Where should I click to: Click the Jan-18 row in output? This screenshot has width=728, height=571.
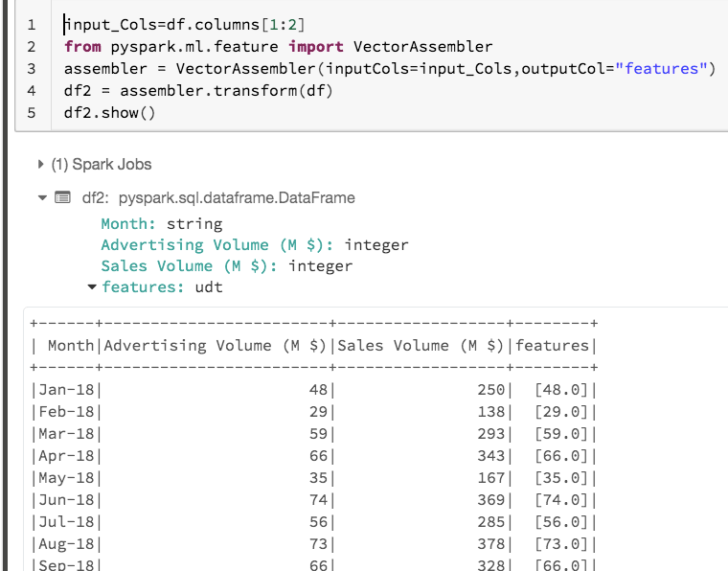click(66, 390)
